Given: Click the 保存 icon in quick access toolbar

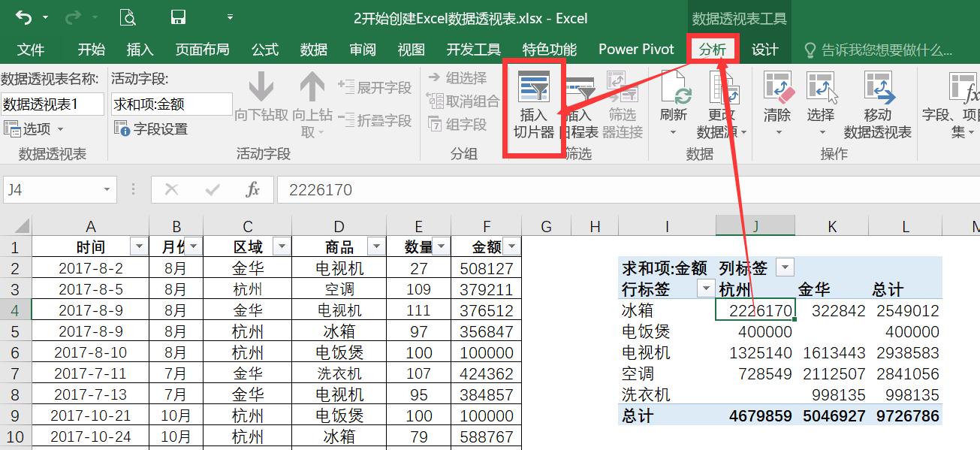Looking at the screenshot, I should (177, 17).
